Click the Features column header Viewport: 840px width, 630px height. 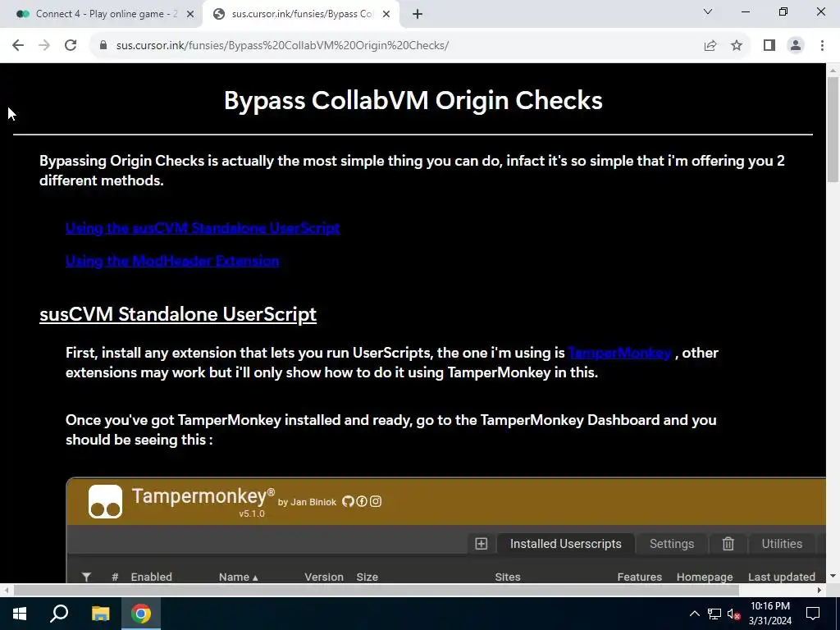(x=640, y=577)
